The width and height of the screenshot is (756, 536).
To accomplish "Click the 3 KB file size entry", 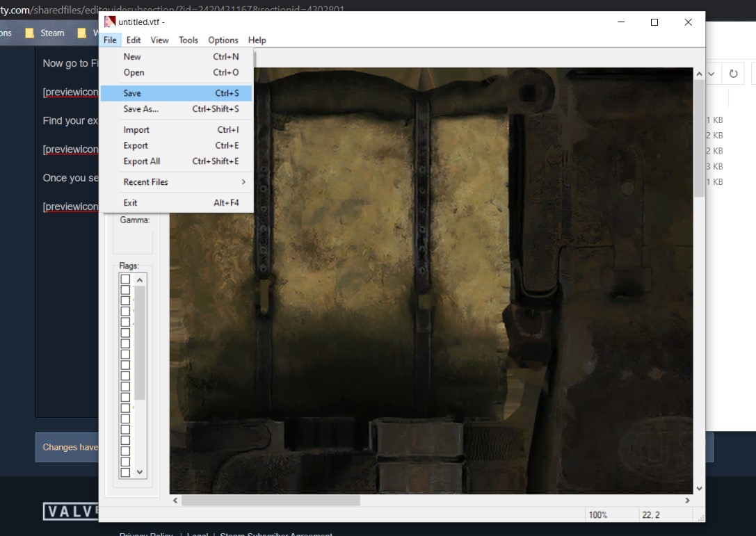I will pyautogui.click(x=714, y=166).
